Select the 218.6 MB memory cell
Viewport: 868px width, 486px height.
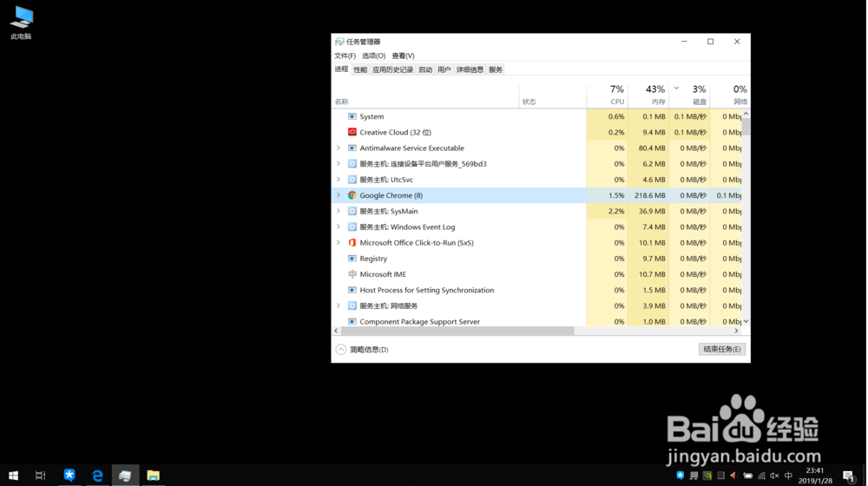point(649,195)
